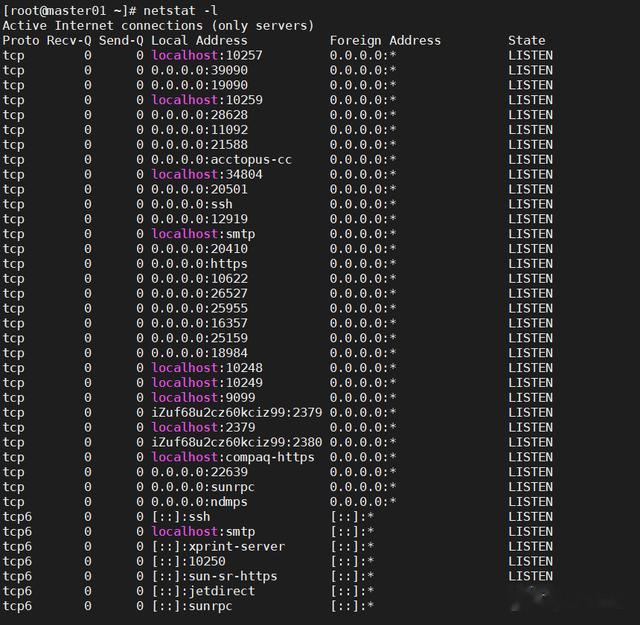This screenshot has width=640, height=625.
Task: Select the '0.0.0.0:sunrpc' address
Action: click(203, 487)
